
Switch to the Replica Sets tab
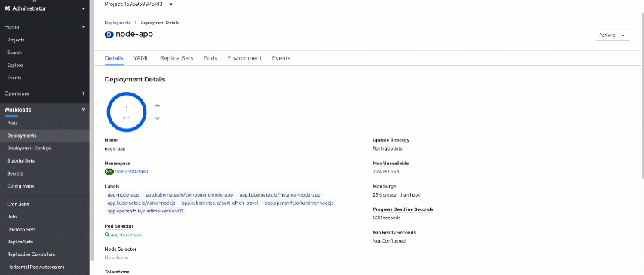pyautogui.click(x=176, y=58)
